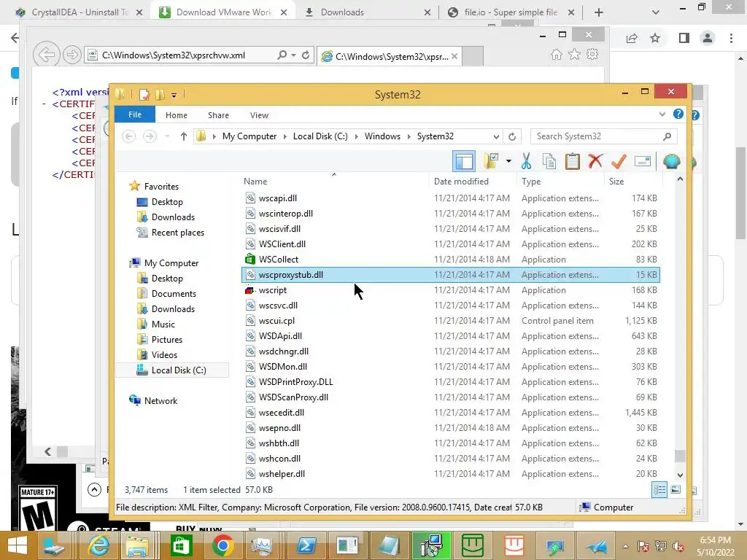Click the clipboard Paste icon

tap(572, 161)
